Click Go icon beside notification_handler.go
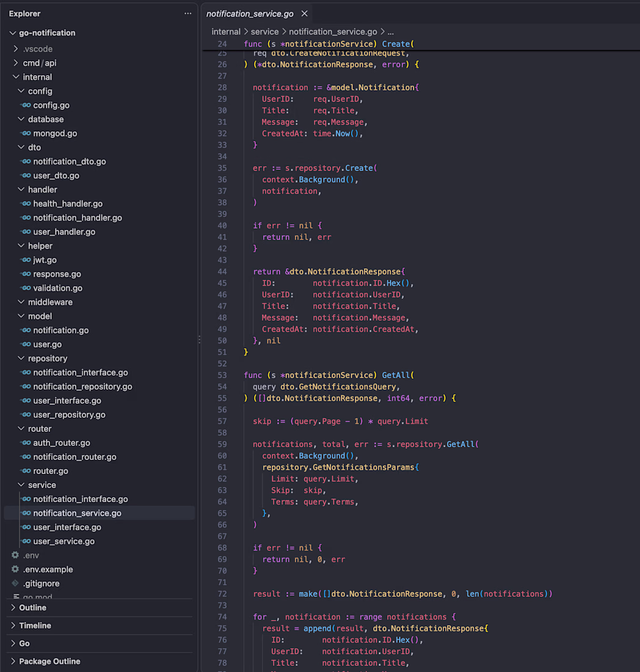Screen dimensions: 640x672 26,217
